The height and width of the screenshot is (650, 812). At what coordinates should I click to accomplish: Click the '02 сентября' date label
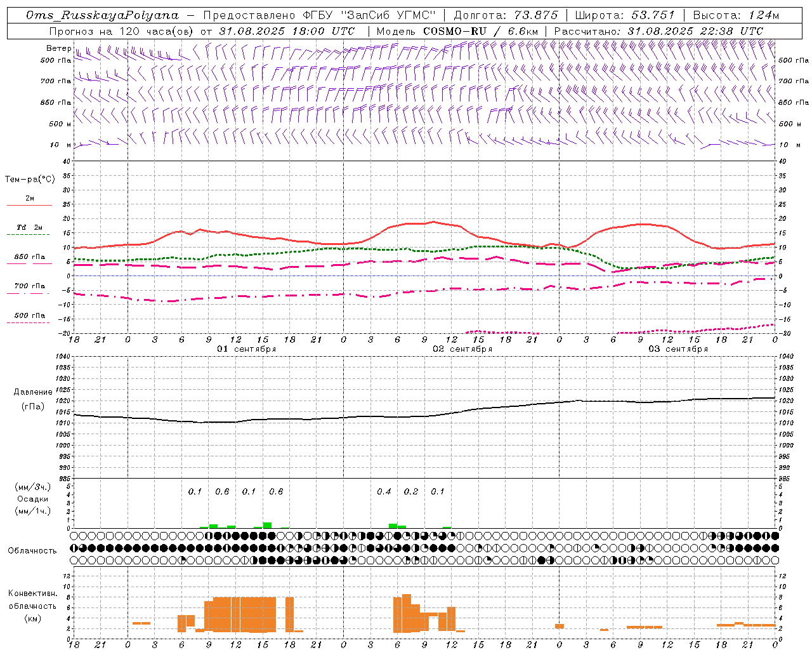pos(462,349)
